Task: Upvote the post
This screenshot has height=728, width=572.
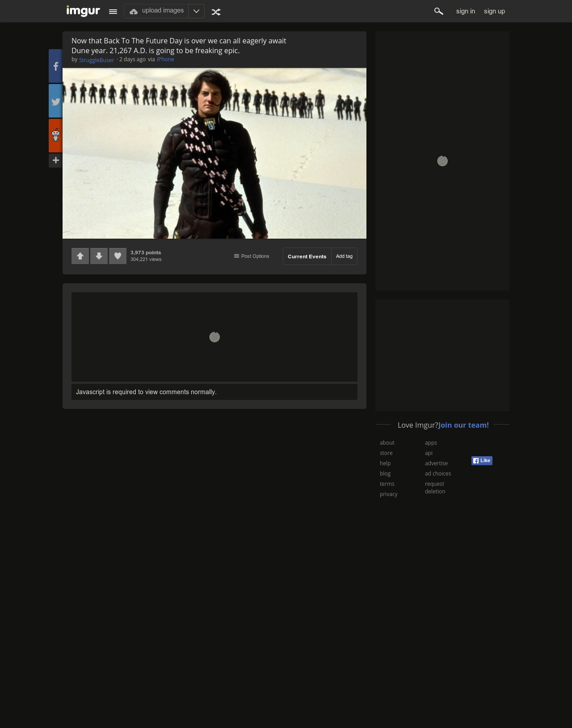Action: 80,256
